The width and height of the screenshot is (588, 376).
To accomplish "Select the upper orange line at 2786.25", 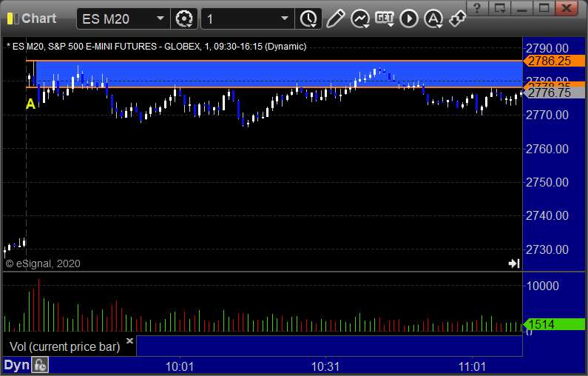I will pos(274,61).
